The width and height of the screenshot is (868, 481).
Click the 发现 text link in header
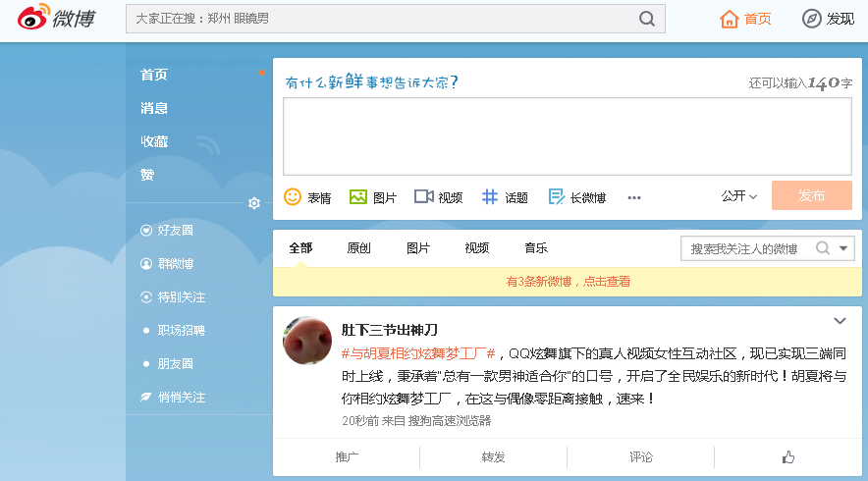(841, 19)
